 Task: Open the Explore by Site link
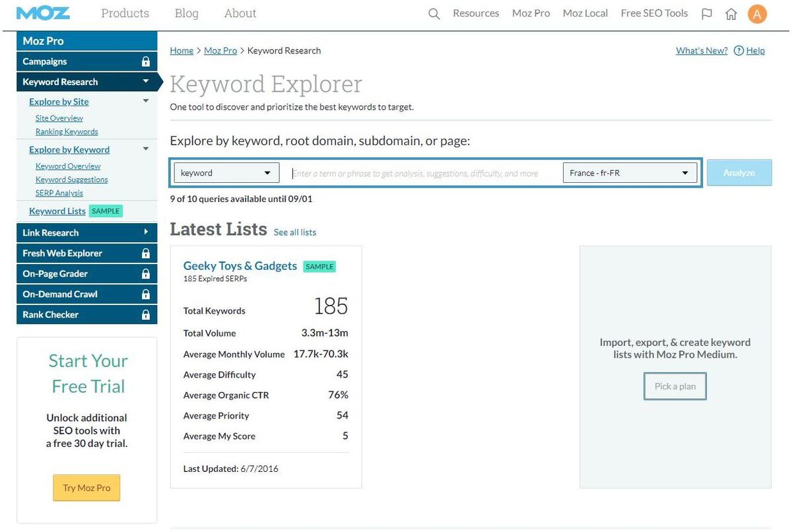(x=59, y=102)
